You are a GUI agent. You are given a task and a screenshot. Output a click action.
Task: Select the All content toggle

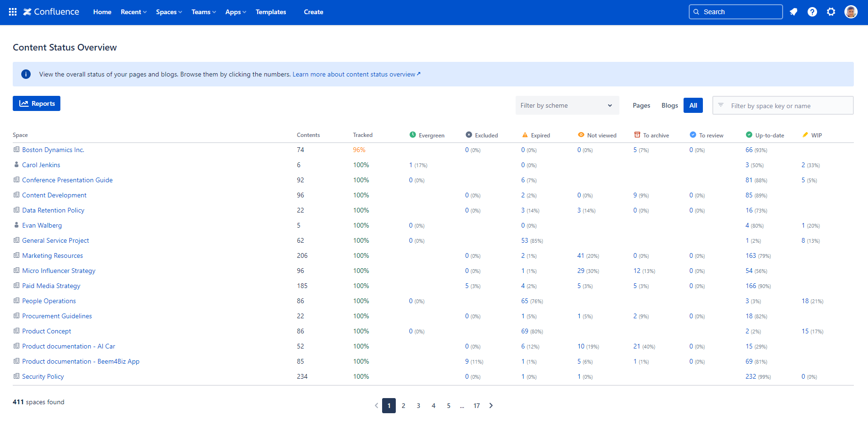coord(693,105)
